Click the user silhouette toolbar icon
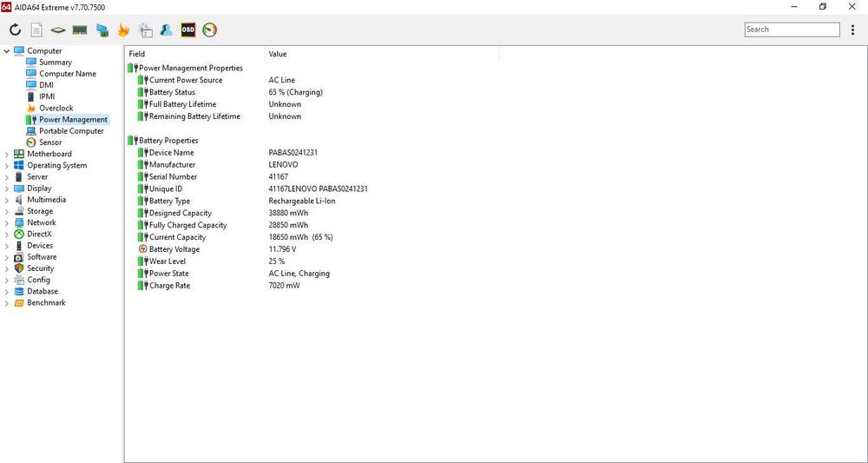This screenshot has width=868, height=463. click(166, 30)
